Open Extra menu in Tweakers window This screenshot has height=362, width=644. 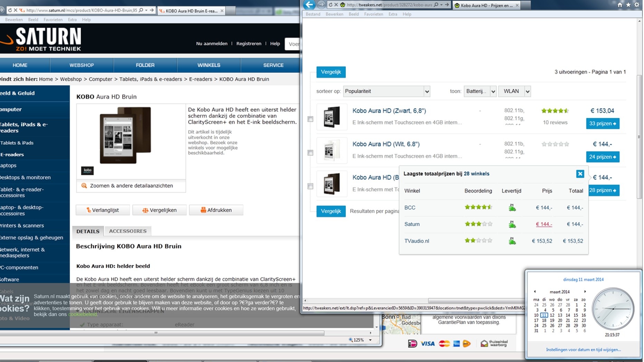point(393,14)
